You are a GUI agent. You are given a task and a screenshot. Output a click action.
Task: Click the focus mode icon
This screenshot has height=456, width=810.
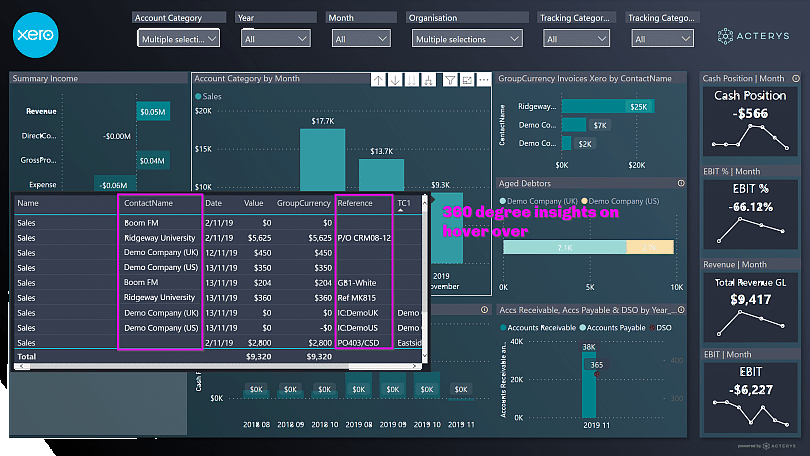[x=467, y=80]
